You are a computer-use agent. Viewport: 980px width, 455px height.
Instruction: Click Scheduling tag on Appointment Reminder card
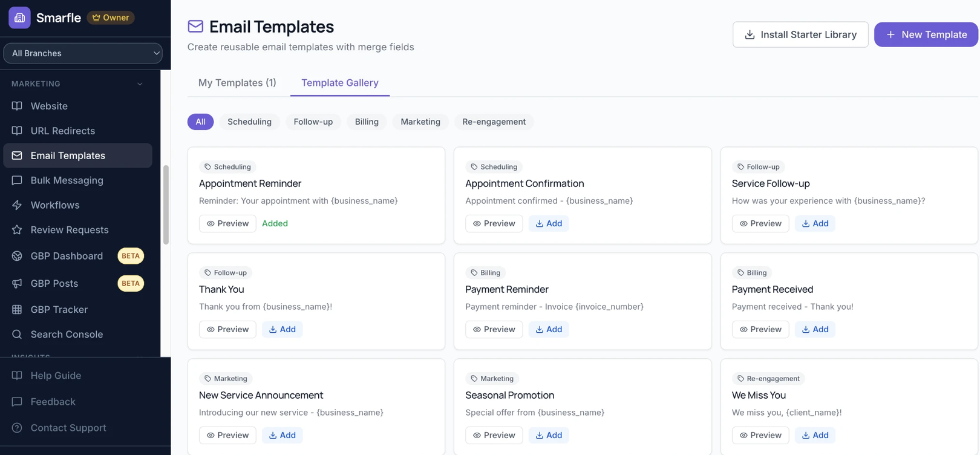[x=227, y=167]
